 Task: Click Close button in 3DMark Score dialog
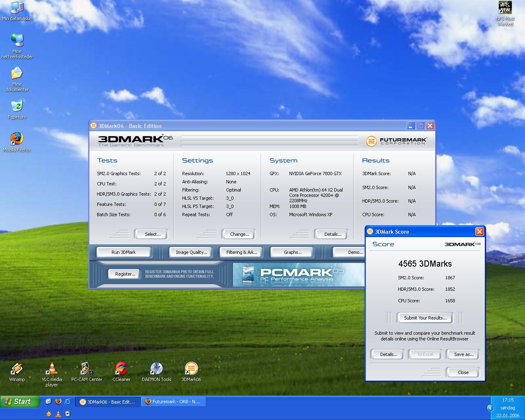coord(463,372)
